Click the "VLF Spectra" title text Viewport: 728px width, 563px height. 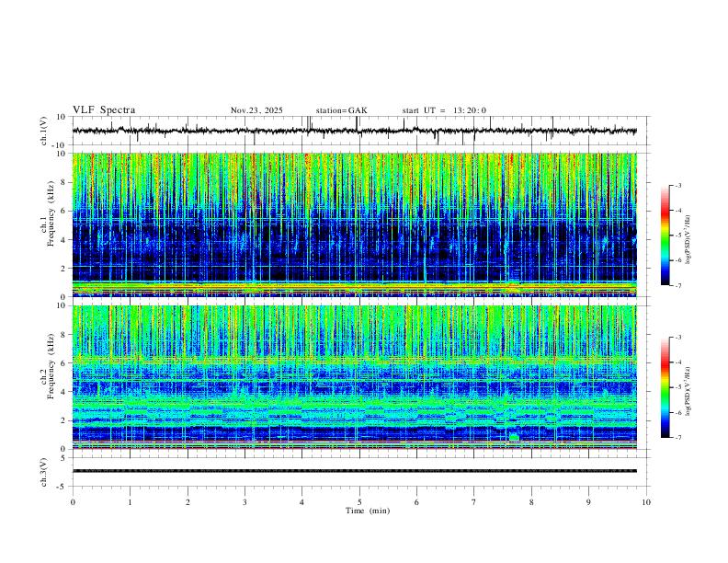click(x=104, y=110)
